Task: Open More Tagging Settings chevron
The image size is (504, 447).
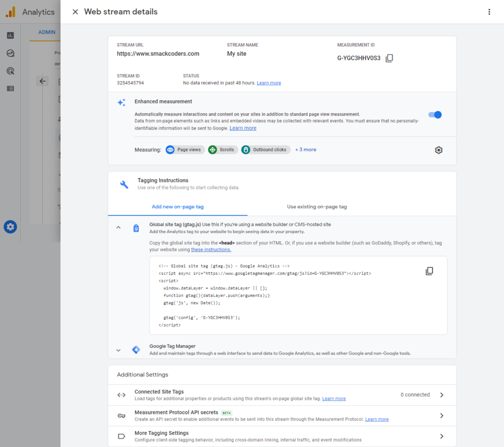Action: [441, 436]
